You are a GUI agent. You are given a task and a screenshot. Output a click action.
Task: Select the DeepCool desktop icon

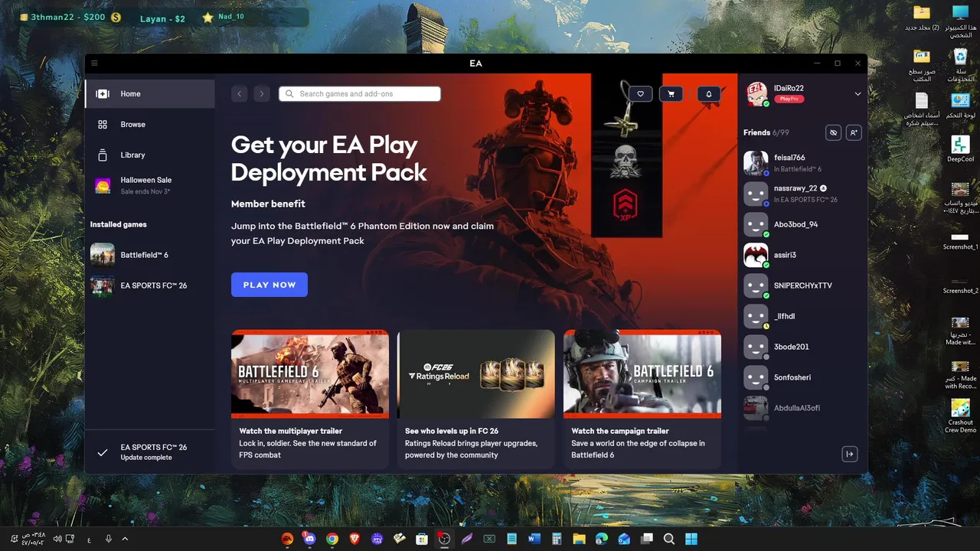point(960,149)
